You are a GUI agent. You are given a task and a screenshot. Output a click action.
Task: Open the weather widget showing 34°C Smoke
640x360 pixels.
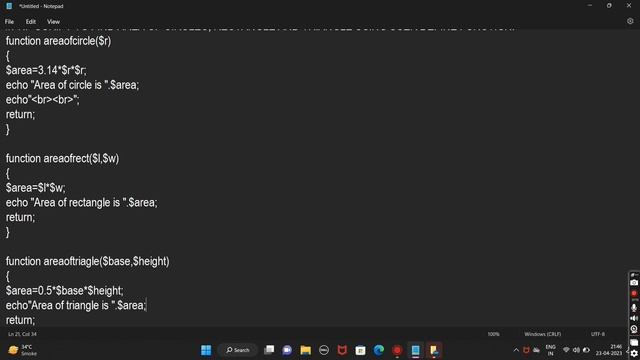22,350
